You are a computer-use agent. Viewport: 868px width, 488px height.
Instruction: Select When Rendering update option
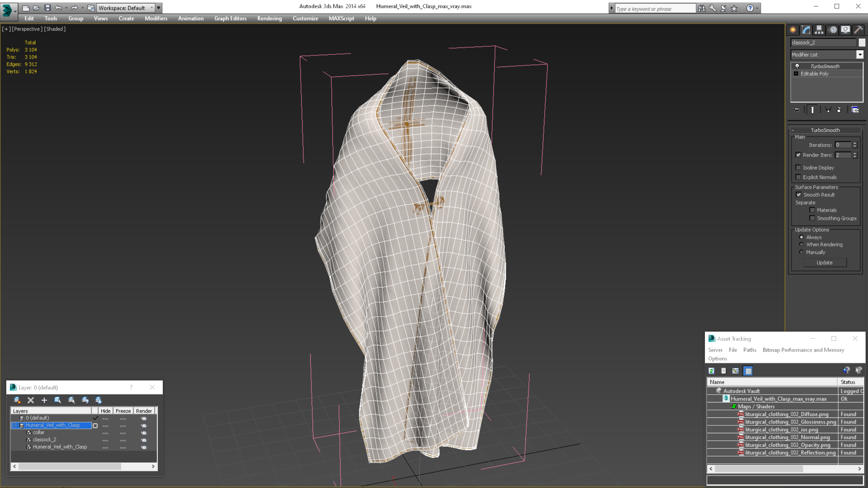tap(802, 245)
